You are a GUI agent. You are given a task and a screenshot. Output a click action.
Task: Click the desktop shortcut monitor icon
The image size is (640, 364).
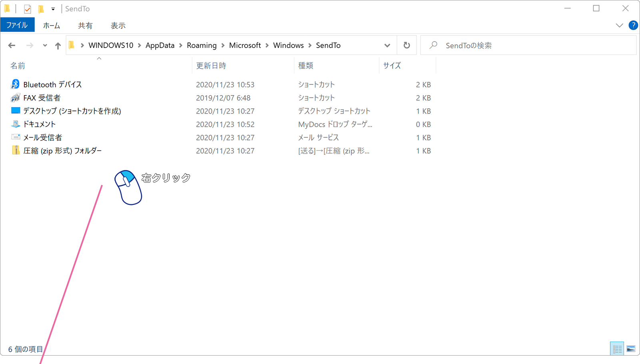tap(15, 110)
